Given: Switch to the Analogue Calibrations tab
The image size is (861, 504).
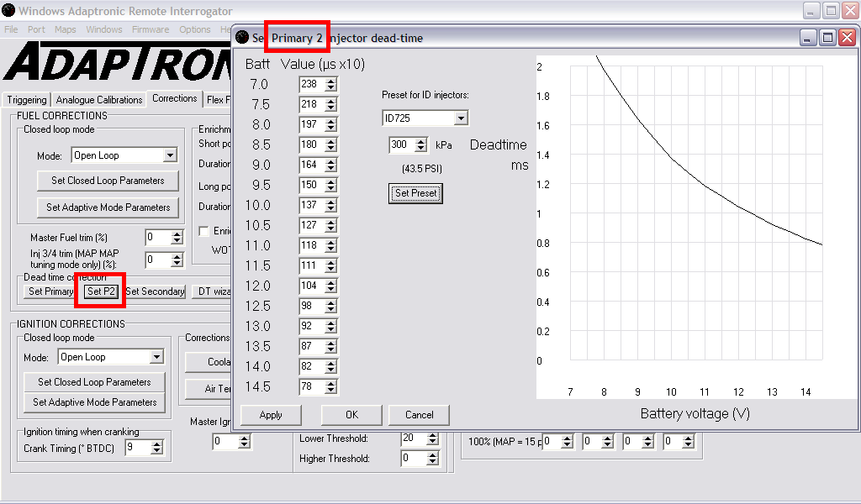Looking at the screenshot, I should (x=99, y=100).
